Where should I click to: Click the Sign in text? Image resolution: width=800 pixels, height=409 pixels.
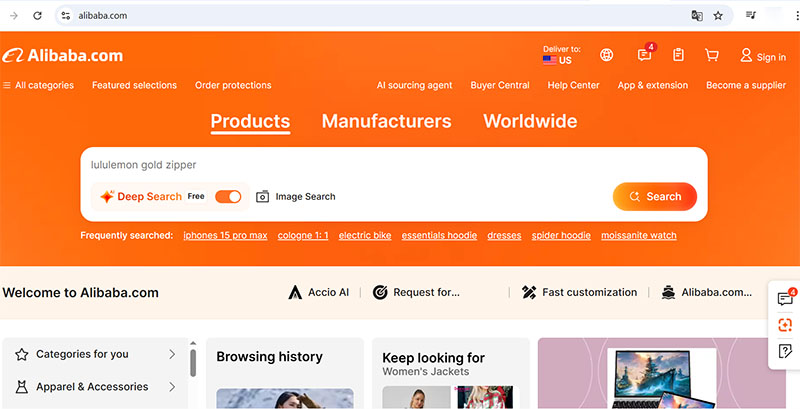[771, 57]
